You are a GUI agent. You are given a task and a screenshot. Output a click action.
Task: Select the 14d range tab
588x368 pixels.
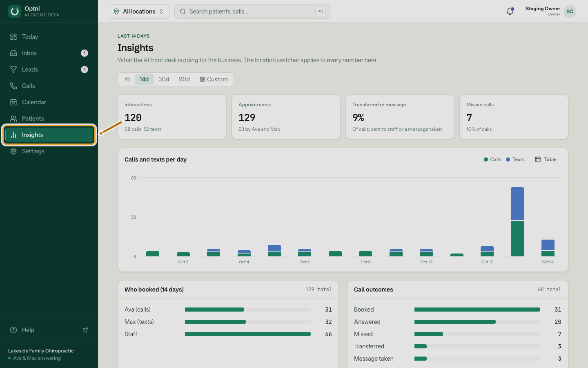144,79
